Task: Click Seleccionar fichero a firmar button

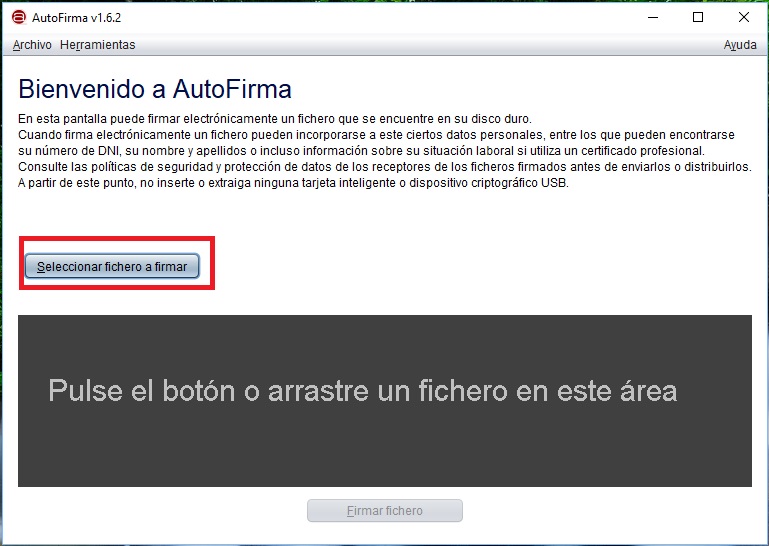Action: coord(112,266)
